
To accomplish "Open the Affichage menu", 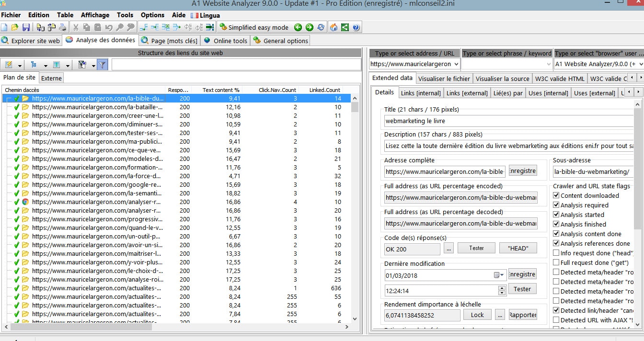I will click(x=95, y=15).
